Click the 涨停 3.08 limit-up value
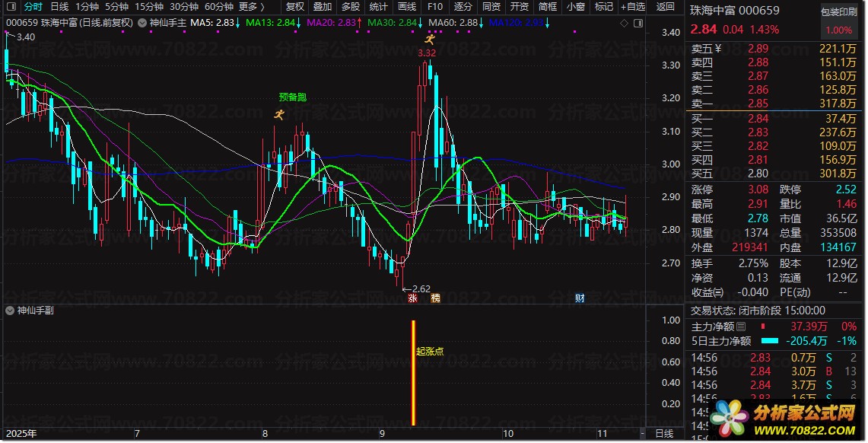The width and height of the screenshot is (868, 443). click(x=758, y=190)
